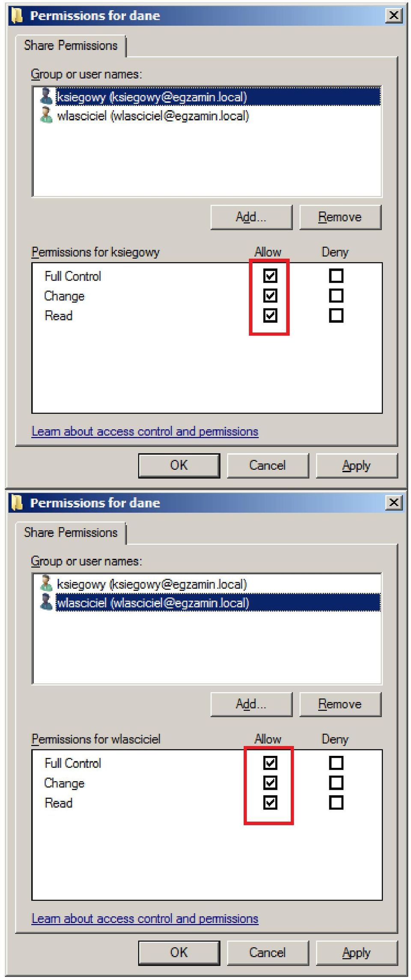
Task: Click Add... button in top dialog
Action: click(251, 217)
